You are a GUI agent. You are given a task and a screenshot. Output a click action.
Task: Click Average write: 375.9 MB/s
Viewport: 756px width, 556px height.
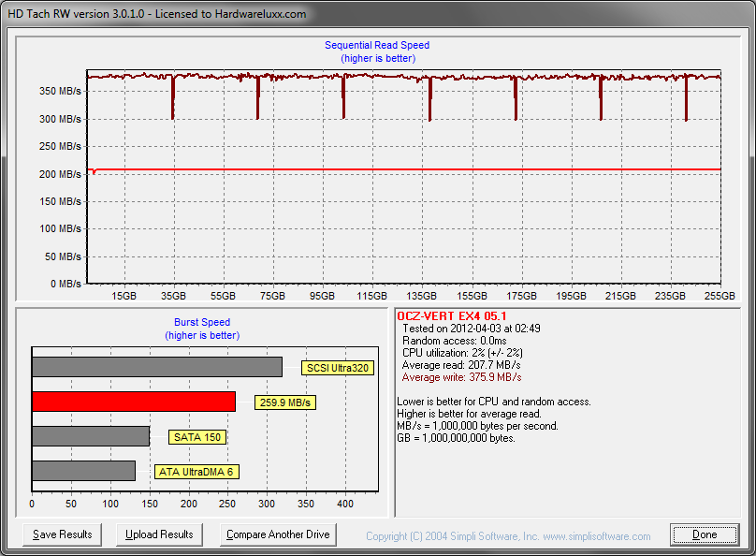point(462,377)
